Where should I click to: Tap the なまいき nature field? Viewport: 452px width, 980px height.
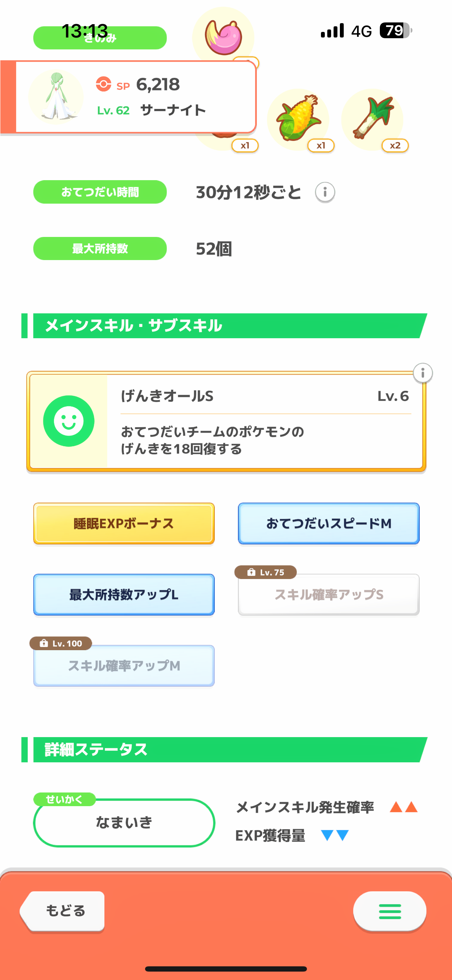(124, 823)
